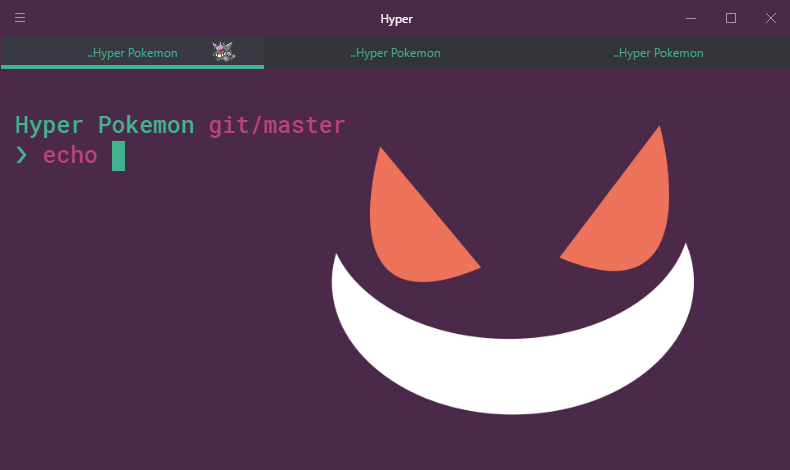Switch to the middle Hyper Pokemon tab

click(x=395, y=53)
